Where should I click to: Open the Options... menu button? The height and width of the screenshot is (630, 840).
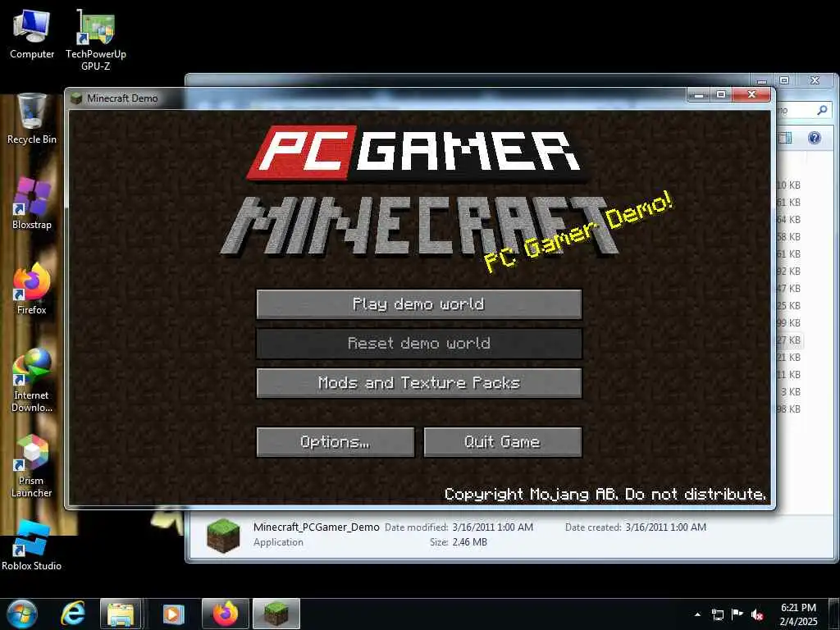point(336,442)
